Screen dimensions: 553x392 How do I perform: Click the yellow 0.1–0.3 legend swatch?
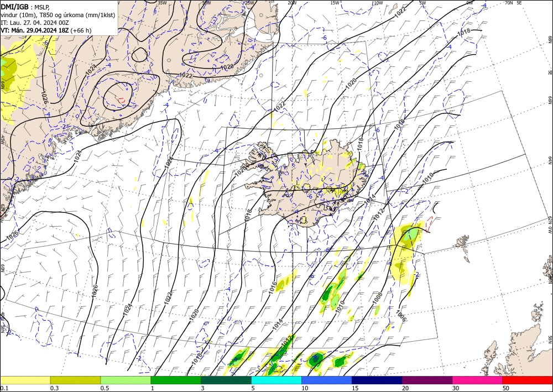coord(25,380)
